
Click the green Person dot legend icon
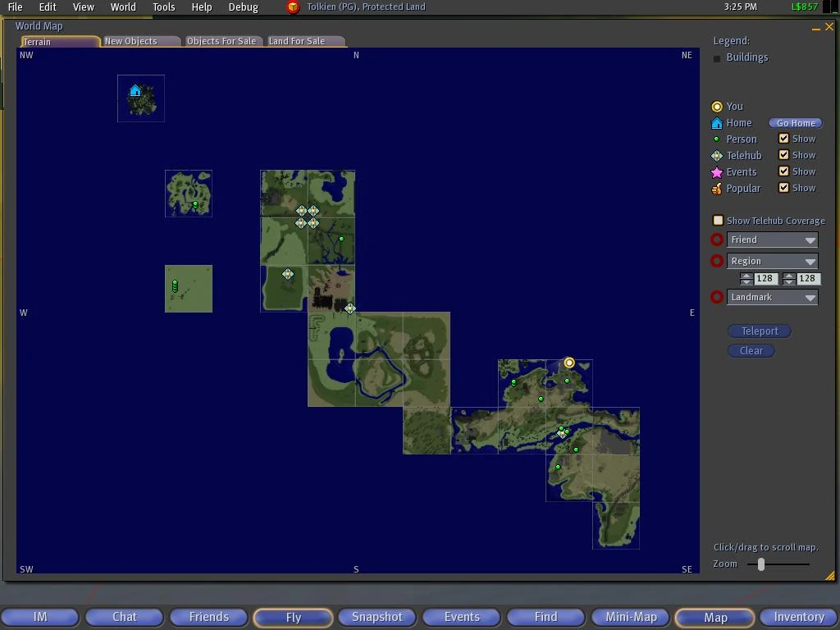(717, 139)
